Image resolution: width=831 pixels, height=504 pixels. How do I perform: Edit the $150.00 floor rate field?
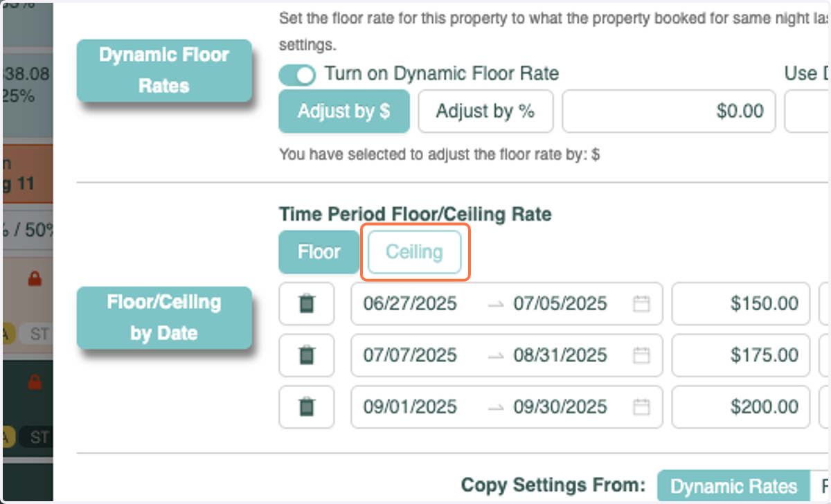741,303
